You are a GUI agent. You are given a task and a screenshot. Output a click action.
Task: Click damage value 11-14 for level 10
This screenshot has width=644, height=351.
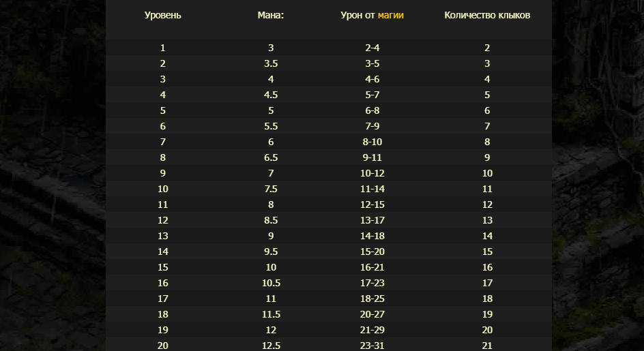pyautogui.click(x=372, y=189)
